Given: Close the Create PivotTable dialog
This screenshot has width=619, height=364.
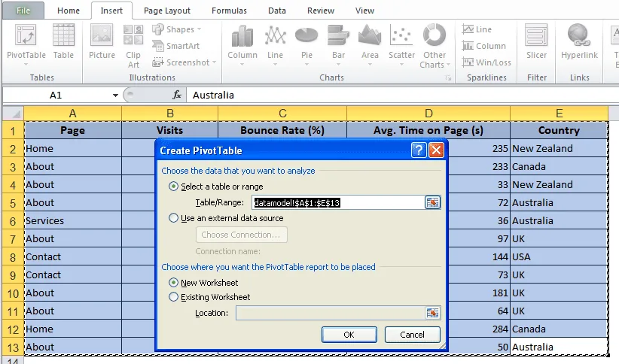Looking at the screenshot, I should [436, 150].
